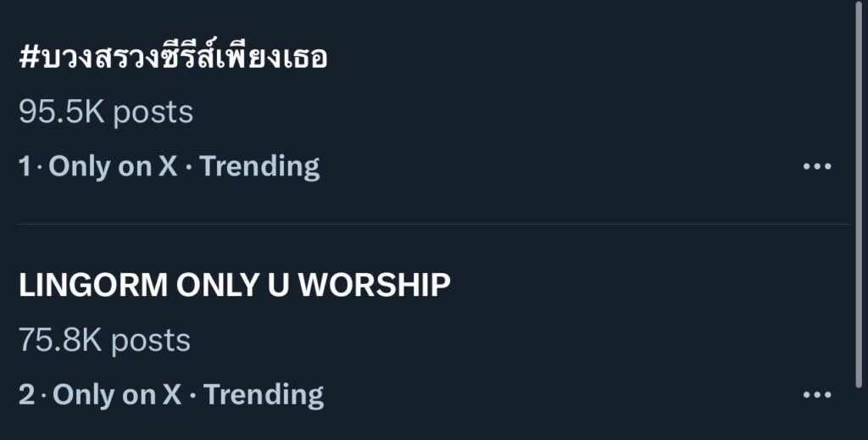Click "Only on X" under the Thai hashtag
Image resolution: width=868 pixels, height=440 pixels.
[113, 166]
